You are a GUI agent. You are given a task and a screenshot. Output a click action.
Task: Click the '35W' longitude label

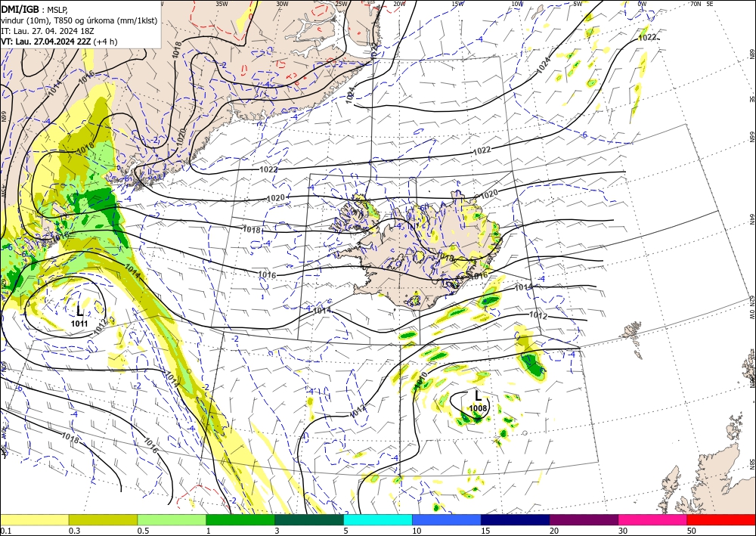tap(222, 4)
